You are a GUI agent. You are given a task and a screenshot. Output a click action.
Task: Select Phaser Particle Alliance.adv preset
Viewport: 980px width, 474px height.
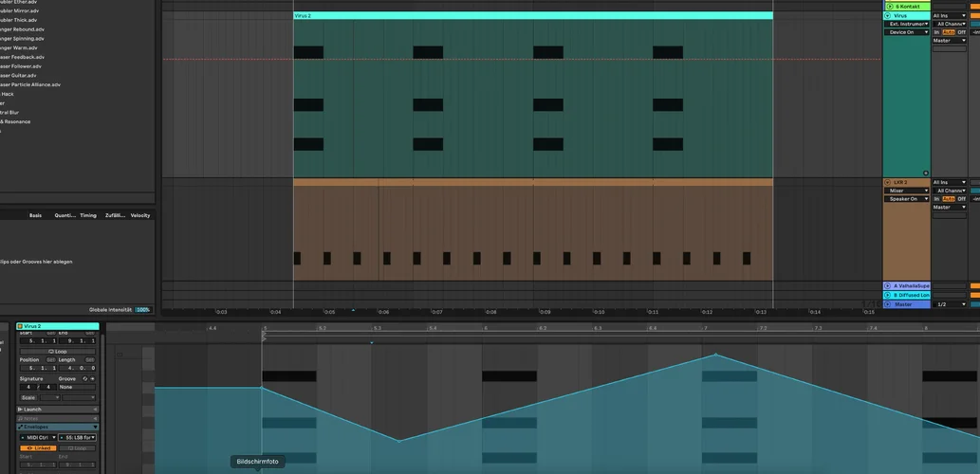tap(30, 85)
